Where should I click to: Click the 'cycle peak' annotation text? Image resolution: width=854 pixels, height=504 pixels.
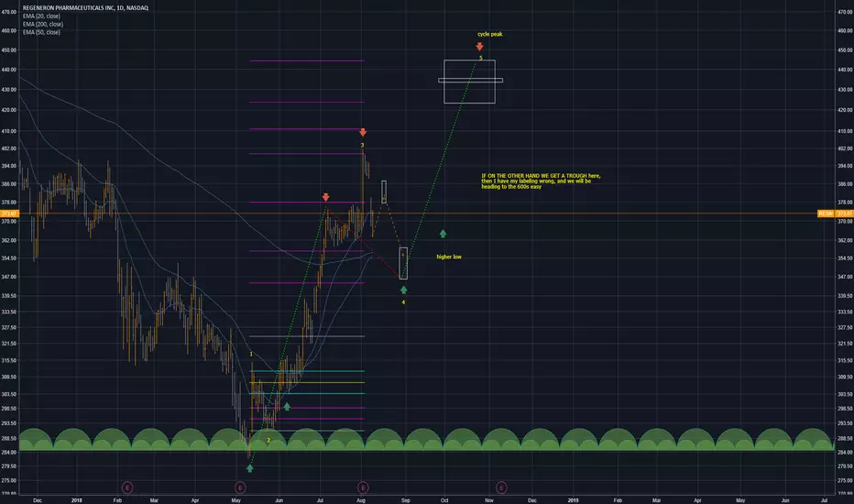(x=490, y=34)
